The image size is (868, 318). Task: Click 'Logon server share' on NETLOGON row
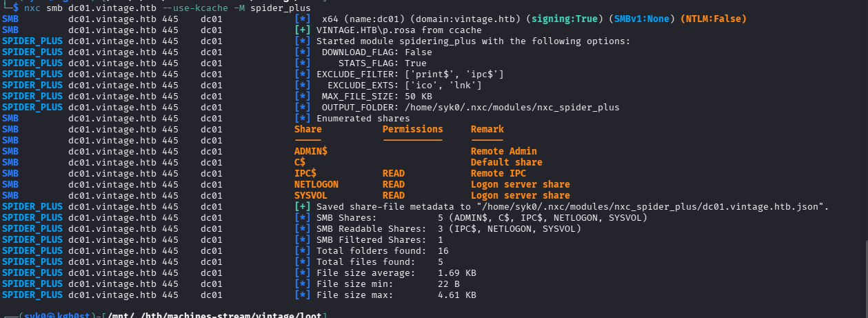(x=521, y=184)
